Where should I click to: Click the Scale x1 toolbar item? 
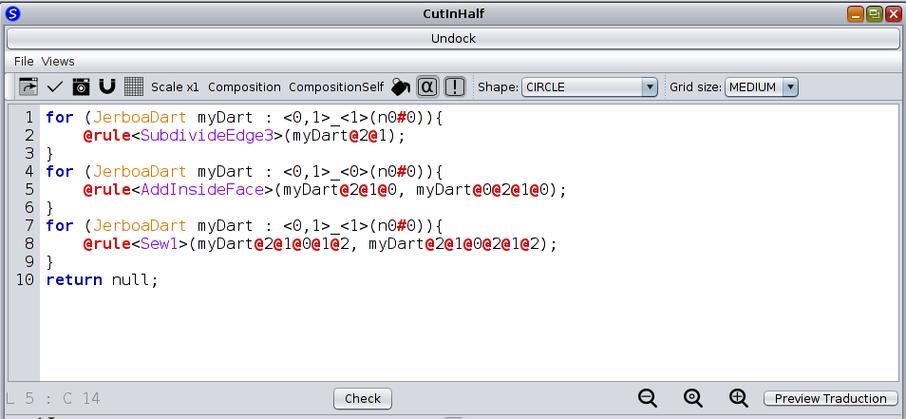pyautogui.click(x=174, y=87)
